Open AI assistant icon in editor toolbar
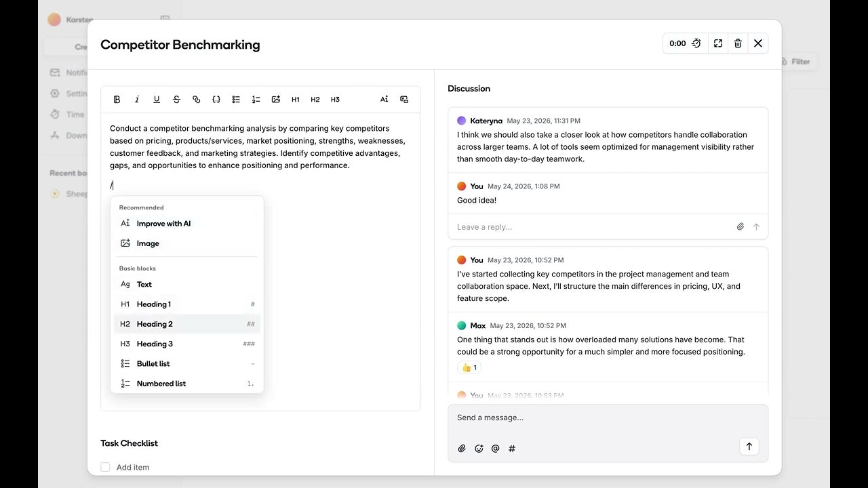The image size is (868, 488). 384,100
